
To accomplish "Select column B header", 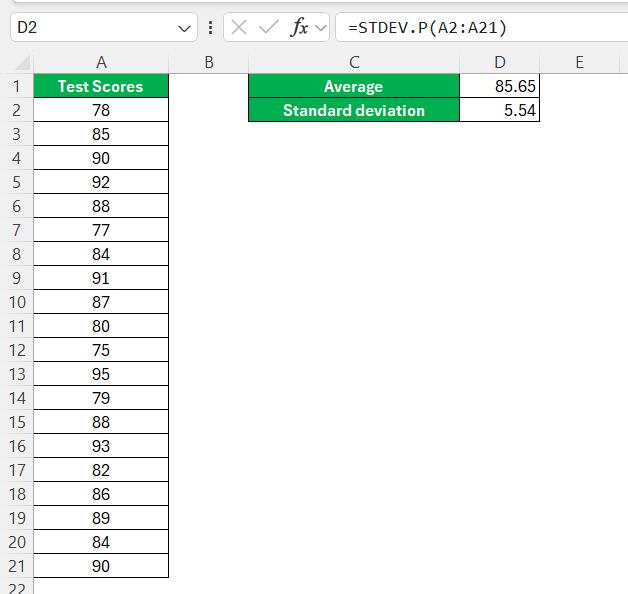I will [x=209, y=62].
